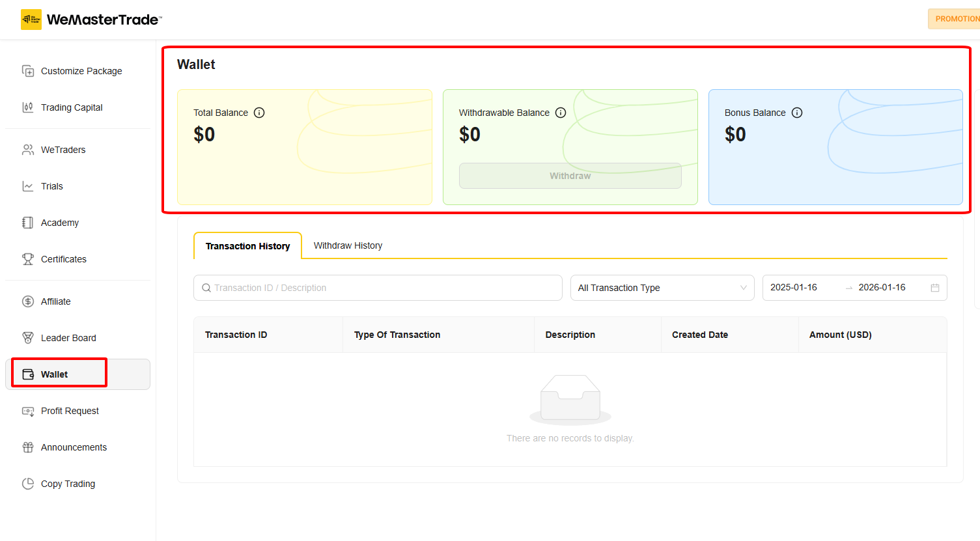This screenshot has width=980, height=541.
Task: Open the All Transaction Type dropdown
Action: [x=662, y=287]
